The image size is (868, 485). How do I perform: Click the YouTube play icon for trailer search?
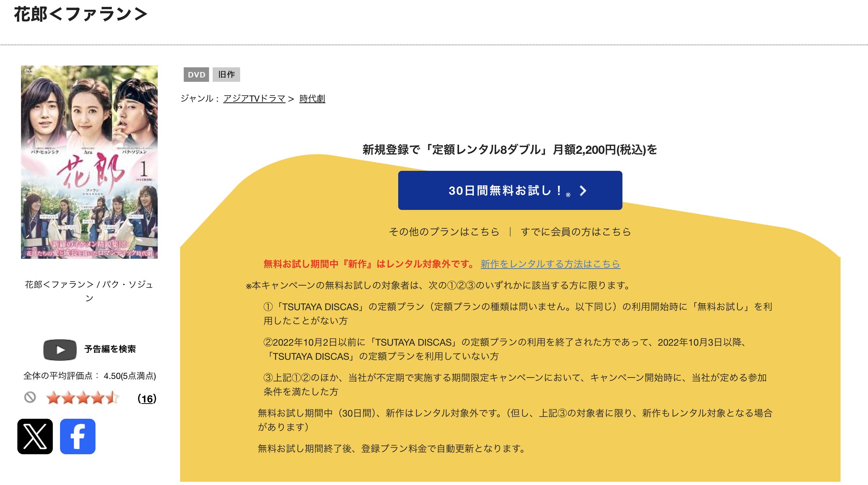(x=60, y=350)
